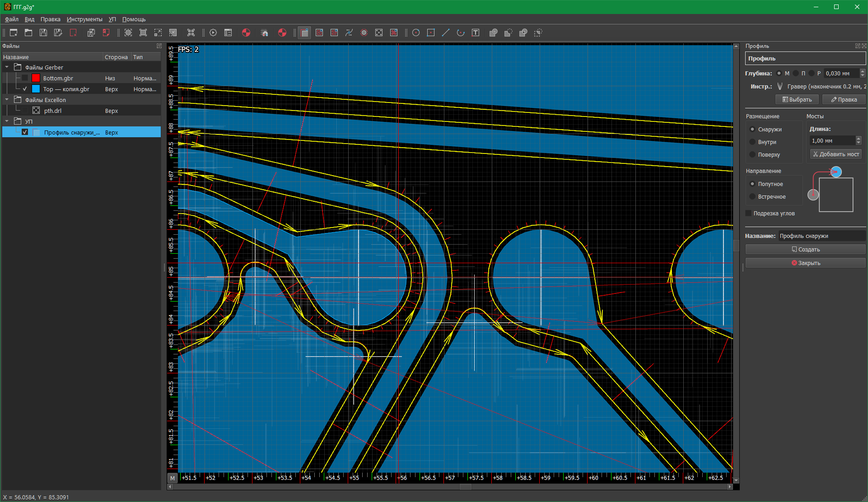Collapse the Файлы Gerber tree node
The width and height of the screenshot is (868, 502).
point(7,67)
